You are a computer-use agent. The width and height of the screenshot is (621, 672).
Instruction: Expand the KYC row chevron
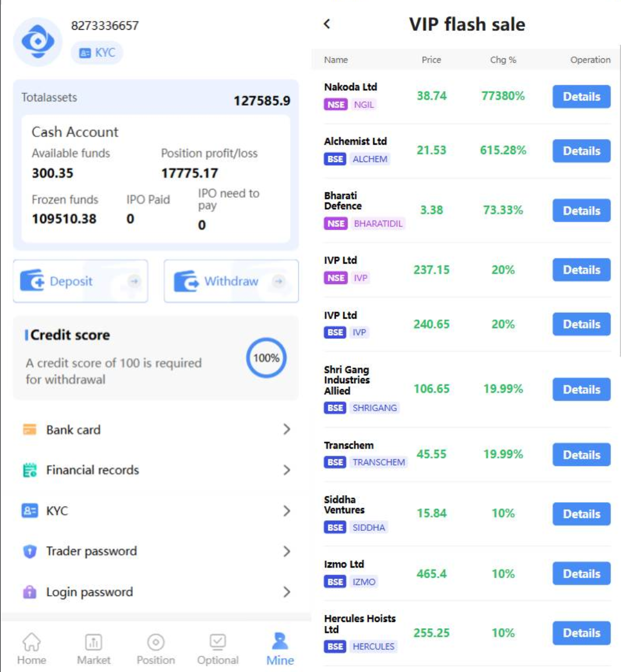coord(286,511)
